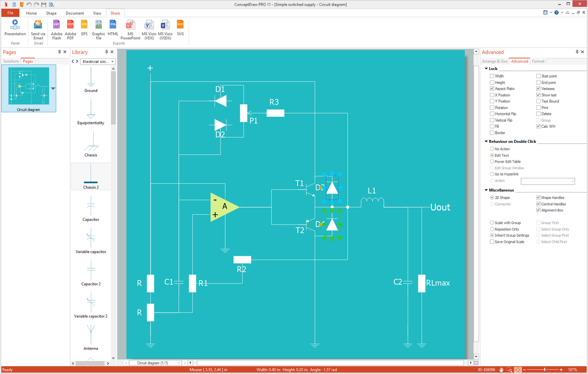Select the No Action radio button
The image size is (588, 374).
click(x=492, y=149)
